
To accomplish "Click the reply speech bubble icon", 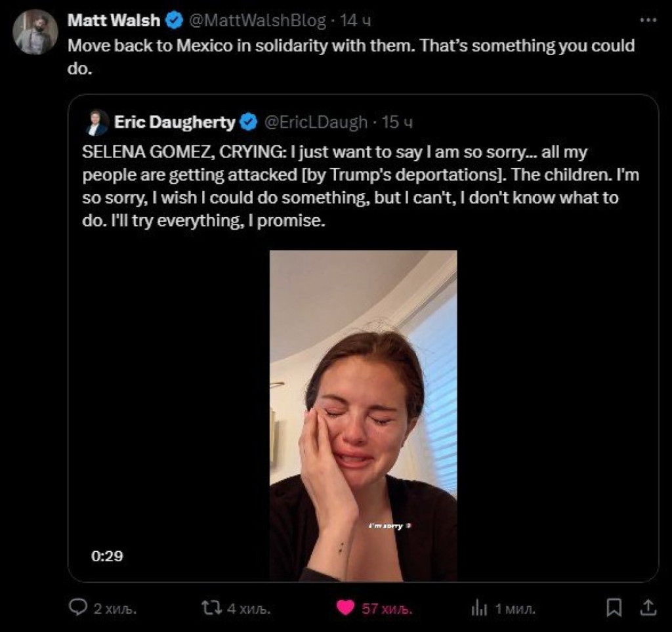I will (x=79, y=608).
